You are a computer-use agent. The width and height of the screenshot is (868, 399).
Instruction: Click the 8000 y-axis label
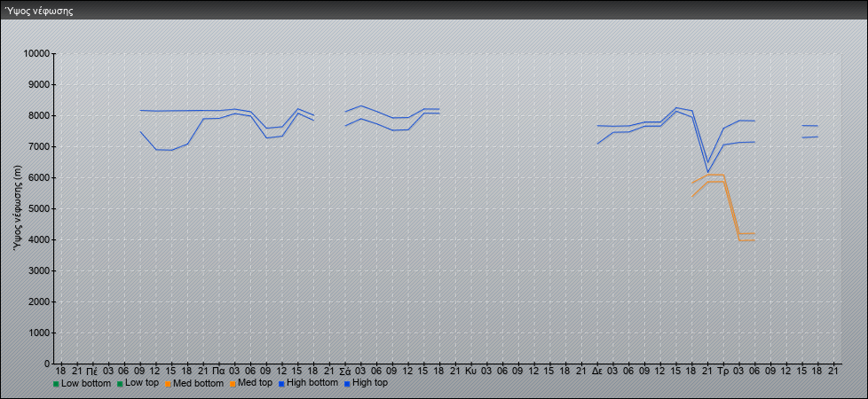pyautogui.click(x=39, y=115)
